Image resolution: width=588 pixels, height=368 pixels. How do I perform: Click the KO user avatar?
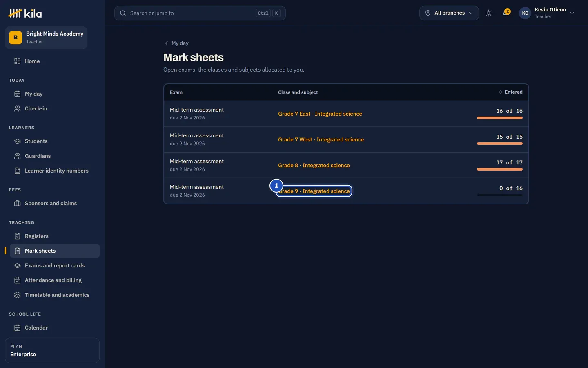(525, 13)
